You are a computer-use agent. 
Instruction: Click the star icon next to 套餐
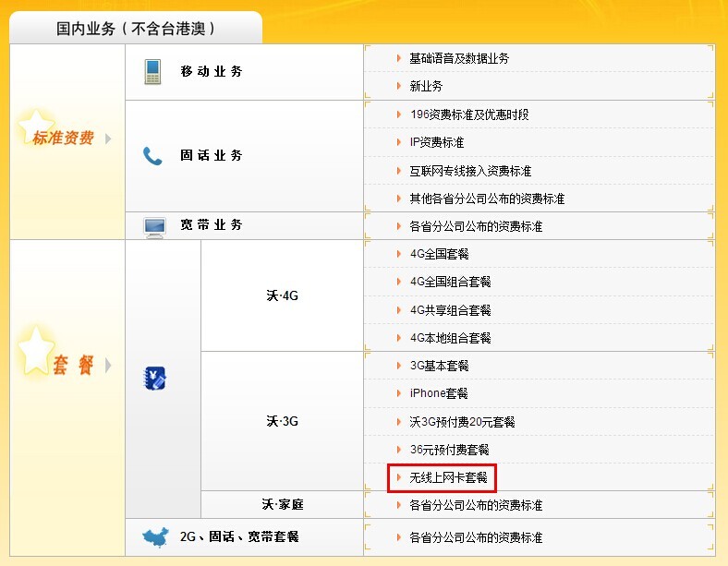(35, 350)
